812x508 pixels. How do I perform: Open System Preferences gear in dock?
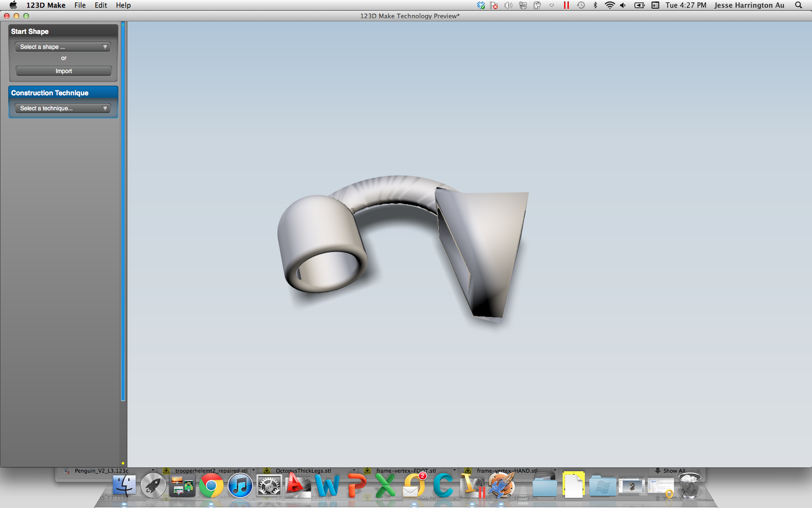click(x=269, y=486)
